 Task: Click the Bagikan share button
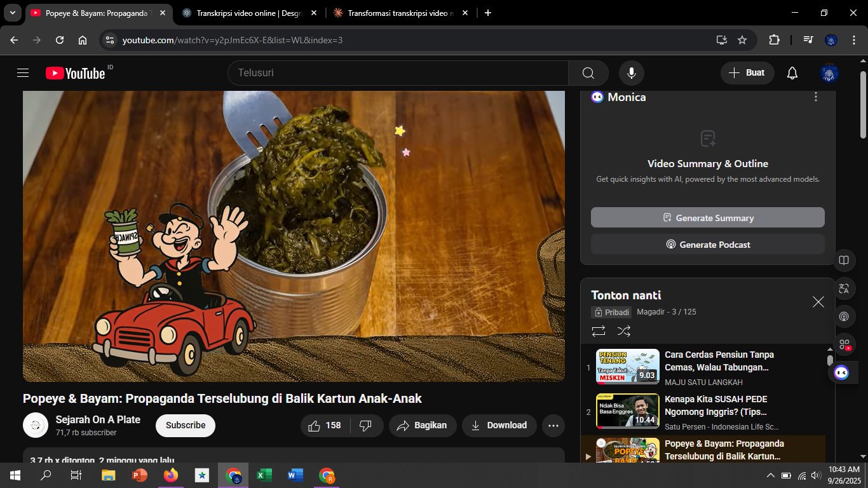(423, 426)
